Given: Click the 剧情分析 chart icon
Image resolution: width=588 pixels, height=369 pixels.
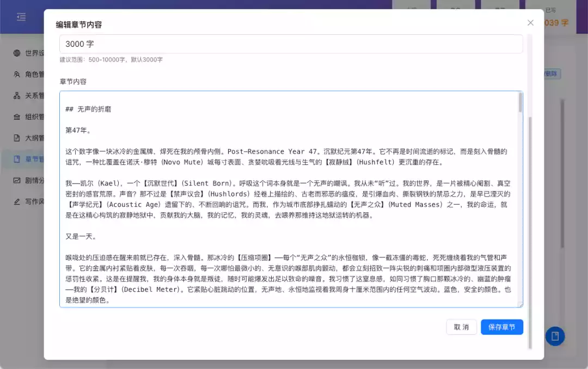Looking at the screenshot, I should pyautogui.click(x=16, y=180).
